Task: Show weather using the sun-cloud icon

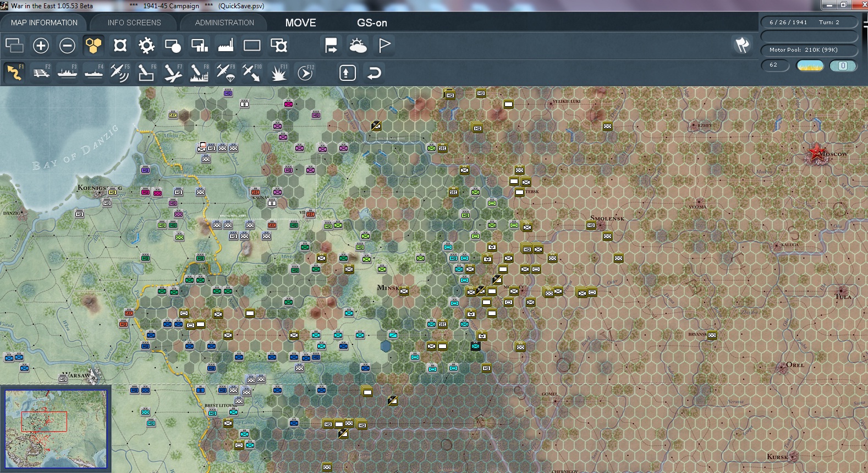Action: click(x=358, y=45)
